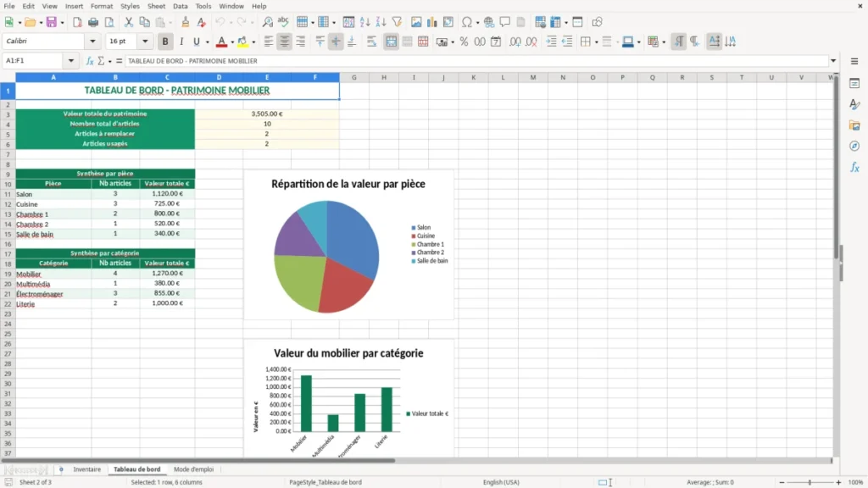Export directly as PDF icon
This screenshot has width=868, height=488.
[x=77, y=22]
